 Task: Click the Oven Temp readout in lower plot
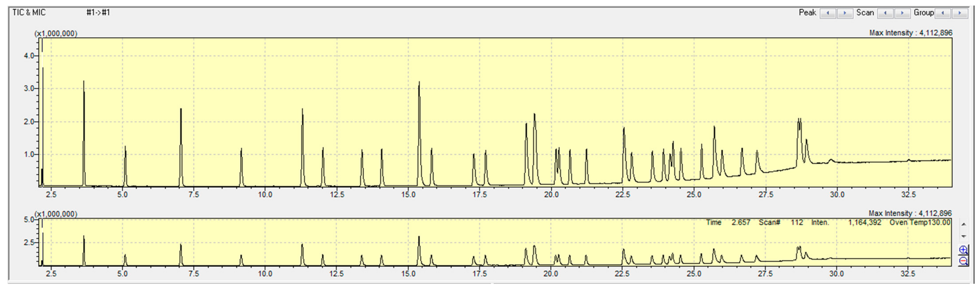(919, 222)
